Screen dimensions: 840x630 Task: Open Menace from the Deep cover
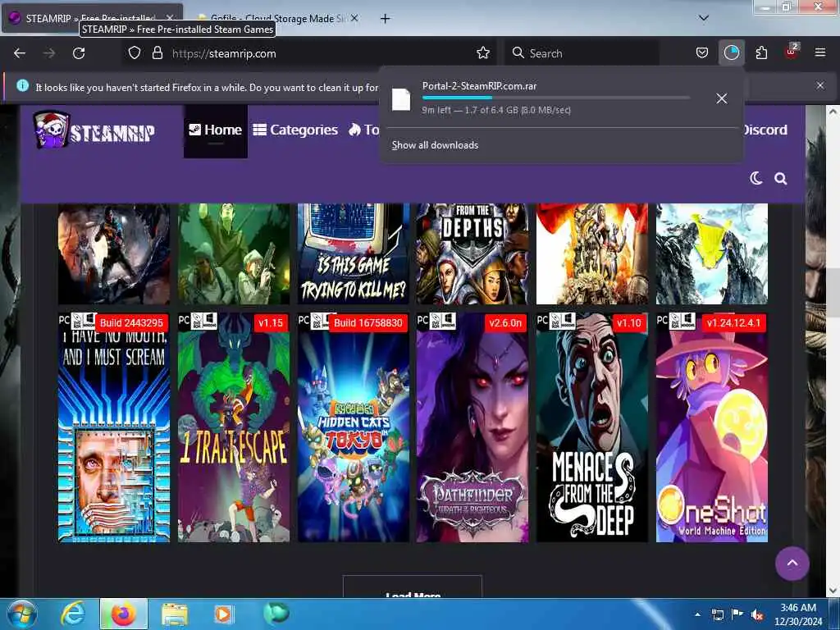(592, 428)
